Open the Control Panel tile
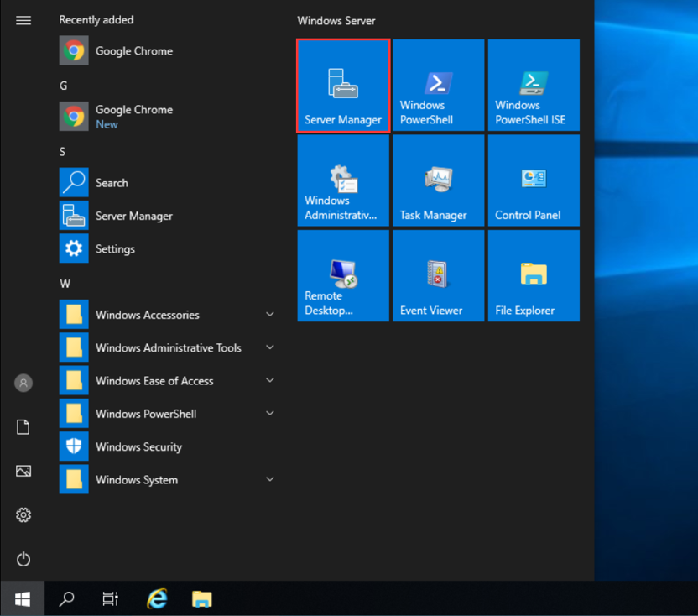 (x=534, y=181)
